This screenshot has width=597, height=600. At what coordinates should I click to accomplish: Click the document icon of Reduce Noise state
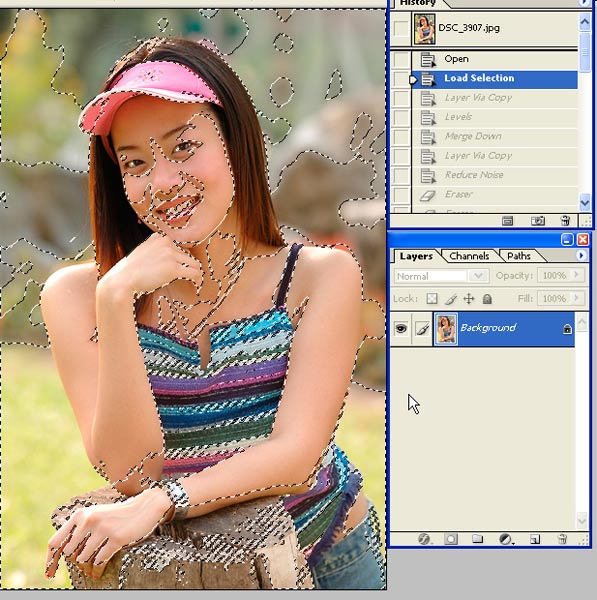tap(428, 175)
